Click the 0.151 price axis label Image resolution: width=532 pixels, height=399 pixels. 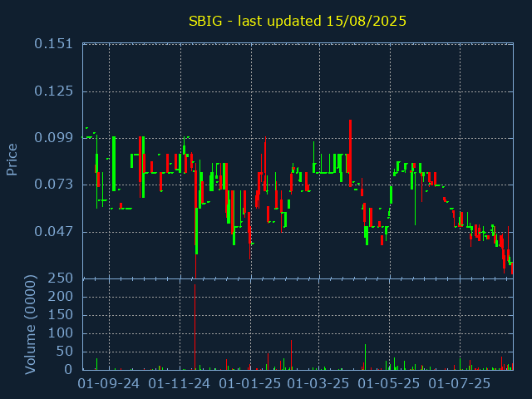tap(53, 44)
